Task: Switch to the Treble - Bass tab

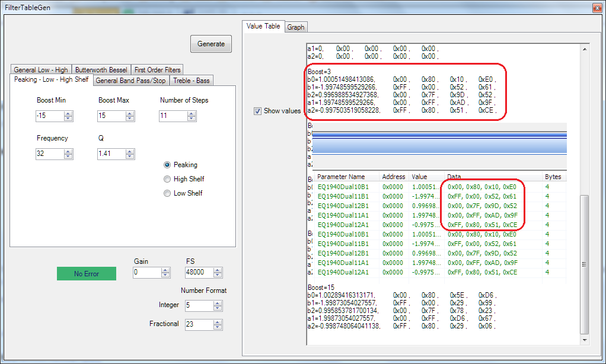Action: pyautogui.click(x=192, y=81)
